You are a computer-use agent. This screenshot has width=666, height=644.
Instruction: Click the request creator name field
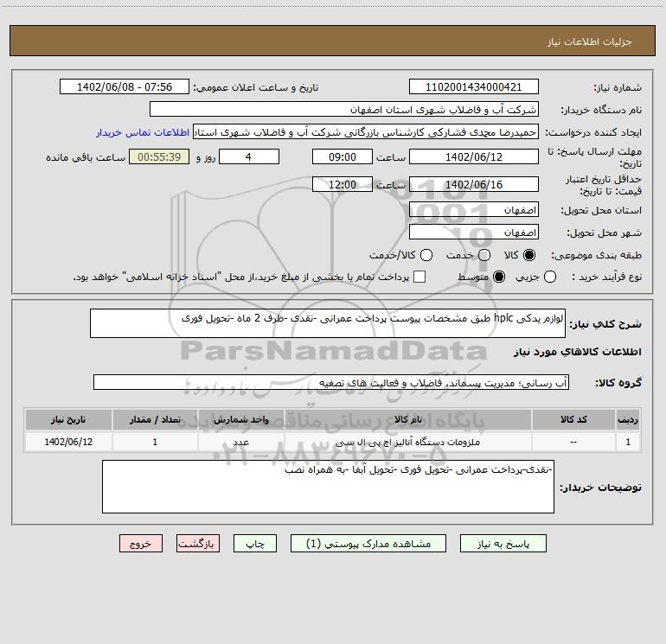click(366, 132)
